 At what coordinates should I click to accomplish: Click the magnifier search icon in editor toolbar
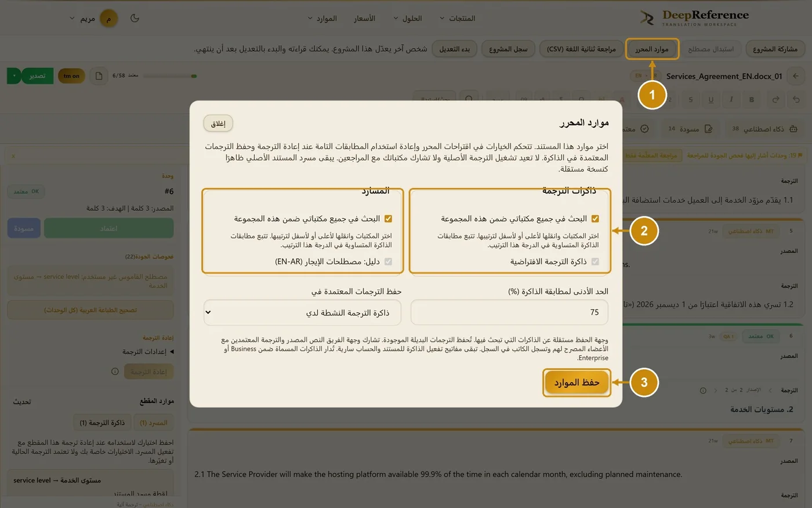(x=469, y=99)
